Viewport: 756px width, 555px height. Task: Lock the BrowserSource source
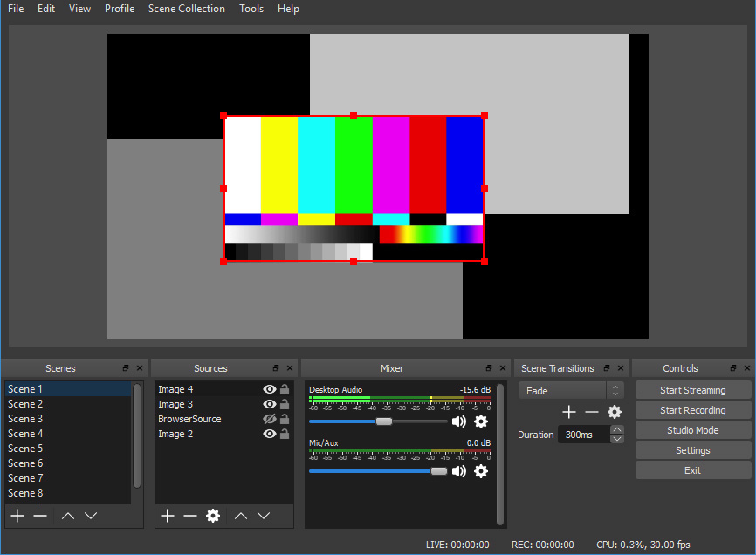point(285,419)
